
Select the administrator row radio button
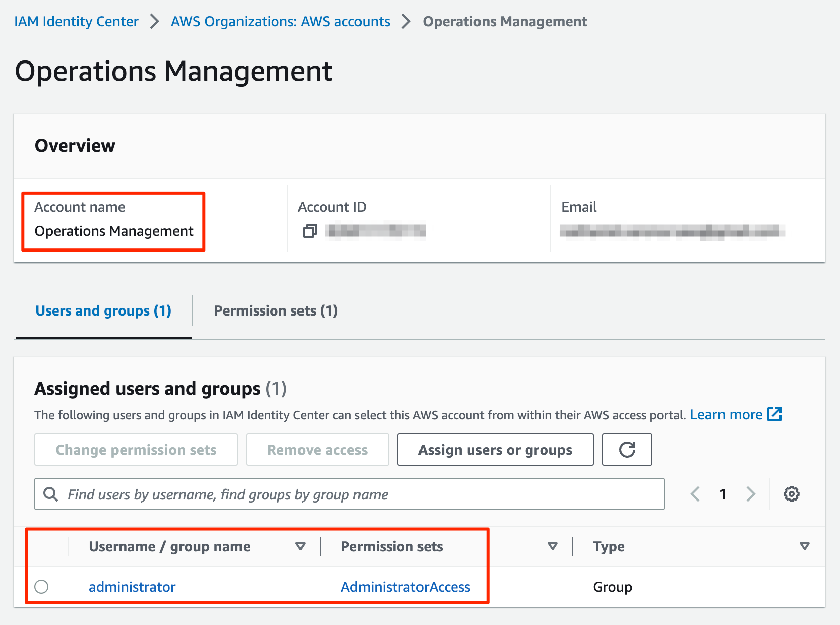[x=41, y=587]
